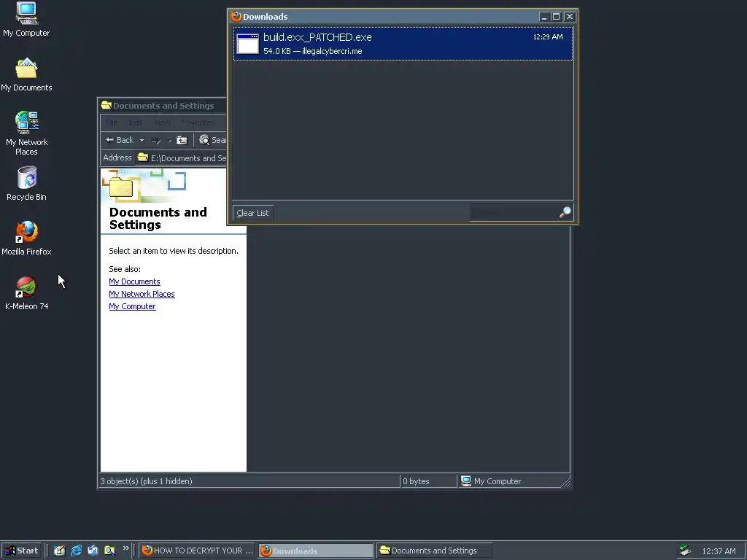Click the Back button in Explorer toolbar
The image size is (747, 560).
pos(120,140)
